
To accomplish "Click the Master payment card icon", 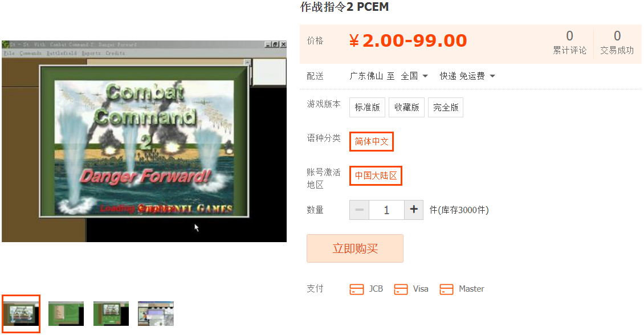I will click(446, 289).
